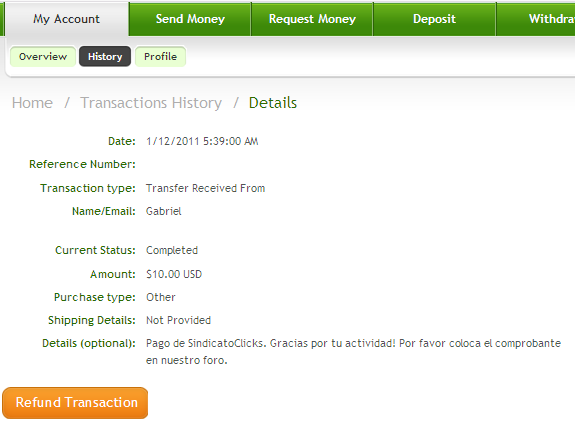This screenshot has height=429, width=575.
Task: Click the Not Provided shipping value
Action: (x=178, y=320)
